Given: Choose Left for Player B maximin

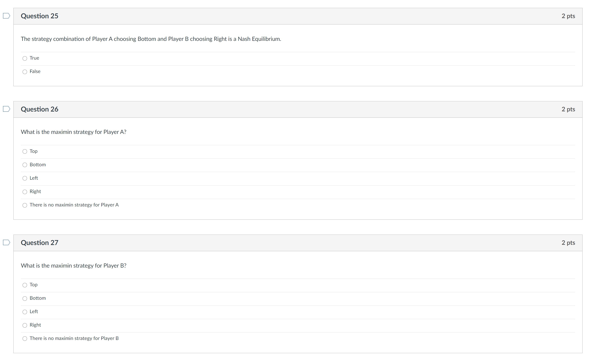Looking at the screenshot, I should click(25, 312).
